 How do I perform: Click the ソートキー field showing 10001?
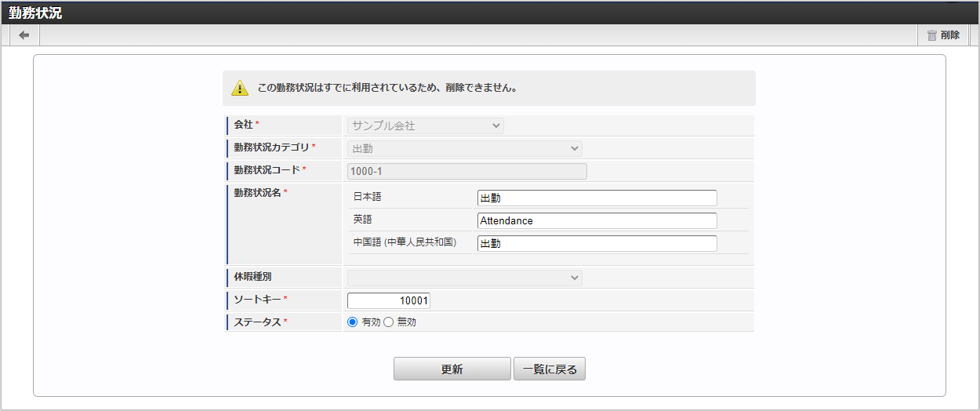[x=389, y=300]
